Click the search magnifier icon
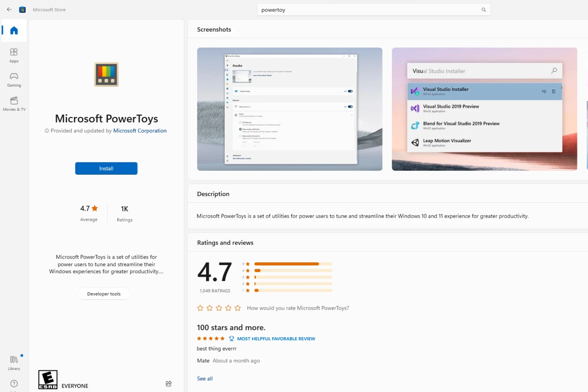588x392 pixels. [484, 10]
